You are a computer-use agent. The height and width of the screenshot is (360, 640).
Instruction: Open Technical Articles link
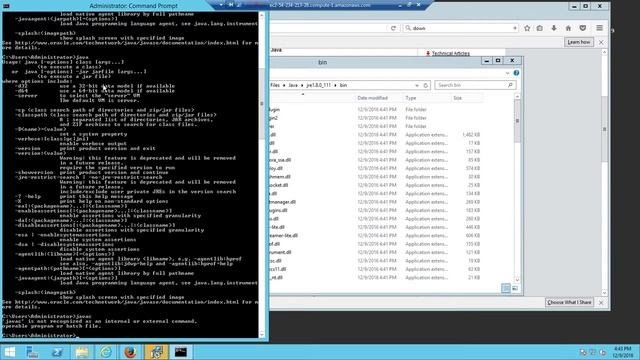450,53
